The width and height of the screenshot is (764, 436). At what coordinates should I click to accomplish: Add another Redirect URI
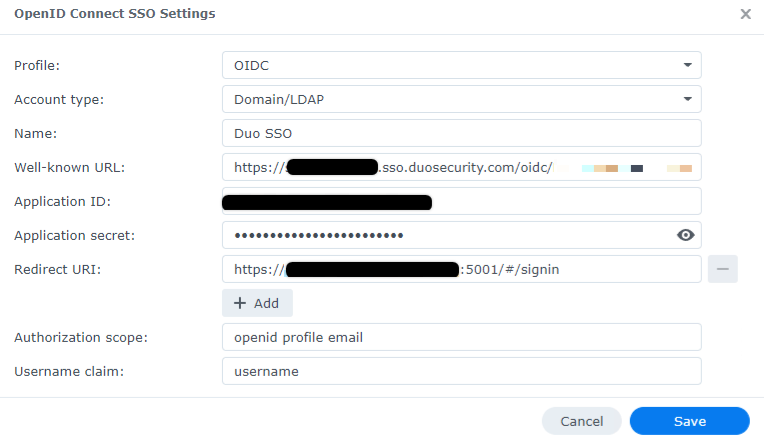(x=257, y=303)
